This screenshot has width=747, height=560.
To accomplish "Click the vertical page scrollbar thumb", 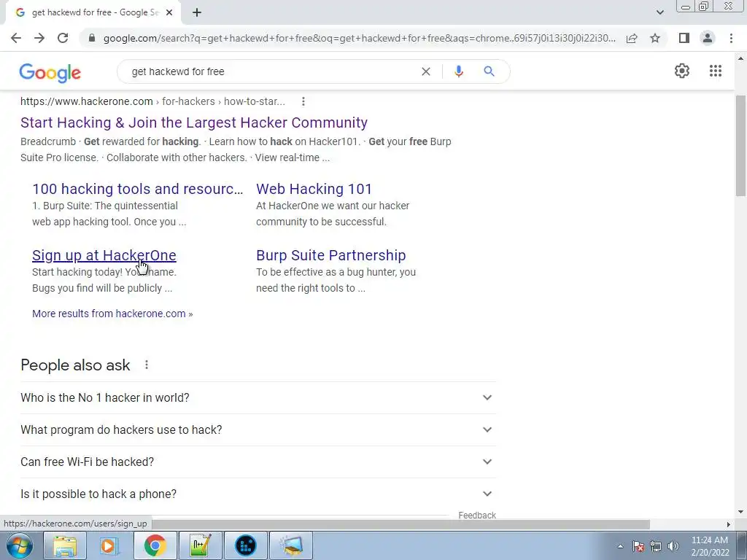I will tap(740, 146).
